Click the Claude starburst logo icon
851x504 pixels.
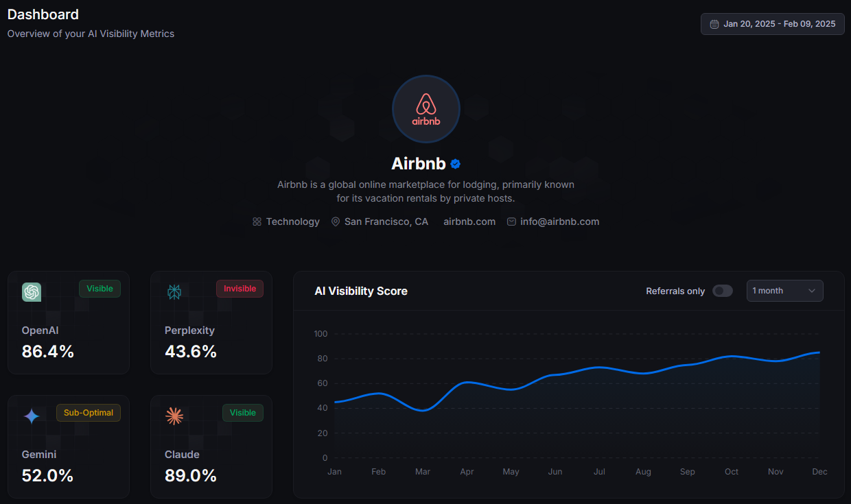pos(174,416)
